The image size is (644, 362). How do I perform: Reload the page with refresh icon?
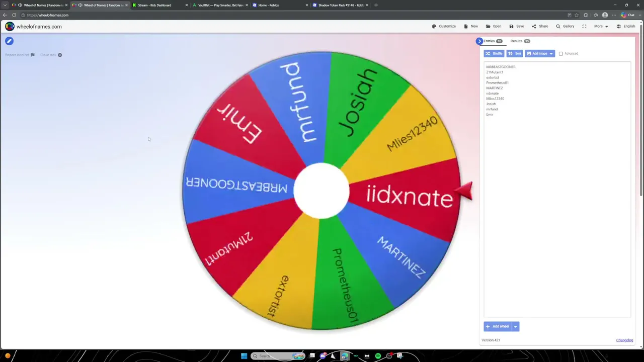tap(14, 15)
